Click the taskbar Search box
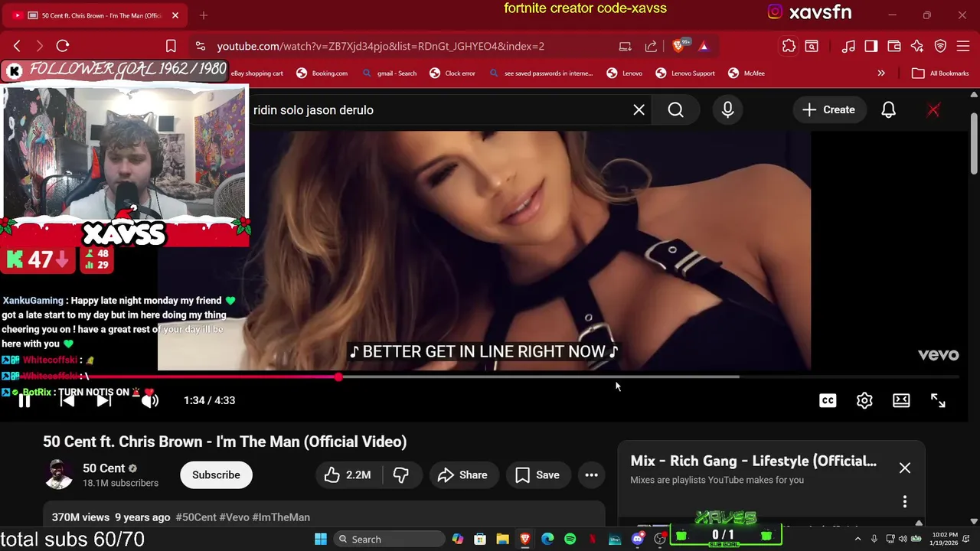 pos(389,539)
